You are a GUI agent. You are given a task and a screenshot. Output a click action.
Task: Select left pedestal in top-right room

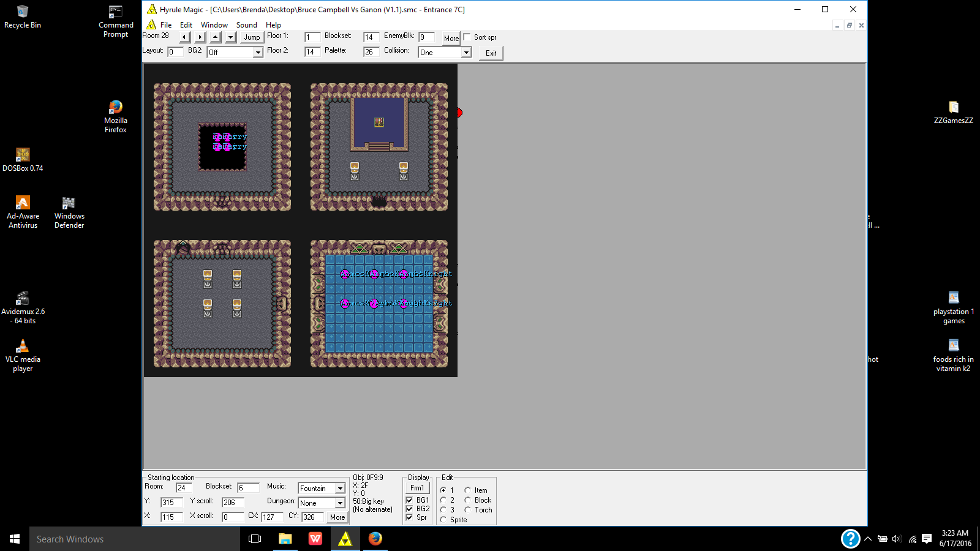pos(355,171)
